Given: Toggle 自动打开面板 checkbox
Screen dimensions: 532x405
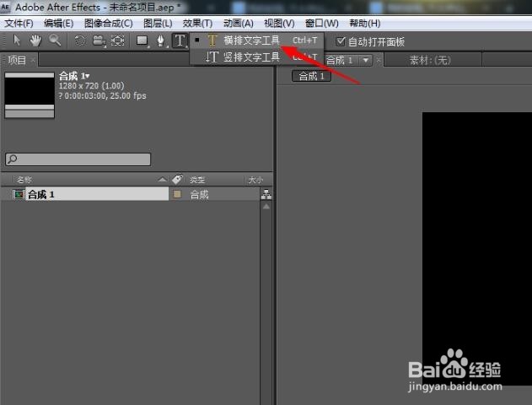Looking at the screenshot, I should pos(341,41).
